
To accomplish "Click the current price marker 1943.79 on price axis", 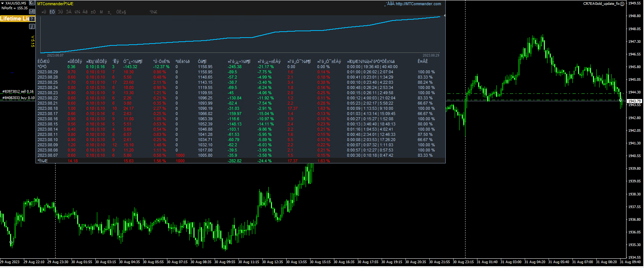I will [634, 101].
